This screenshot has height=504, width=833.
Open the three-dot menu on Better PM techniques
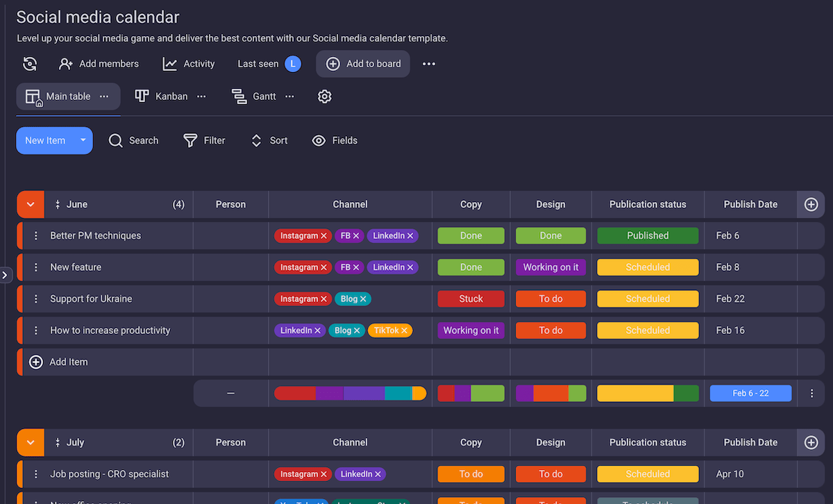[36, 235]
